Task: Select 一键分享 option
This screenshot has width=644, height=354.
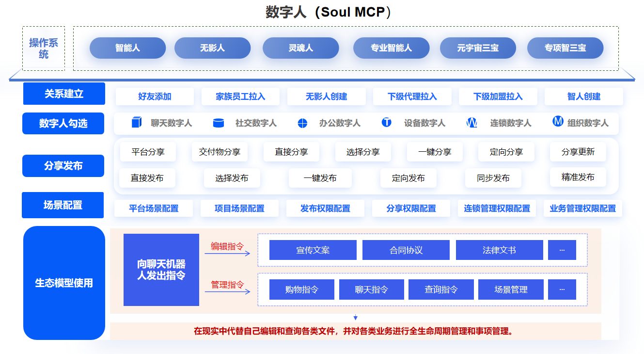Action: (x=435, y=152)
